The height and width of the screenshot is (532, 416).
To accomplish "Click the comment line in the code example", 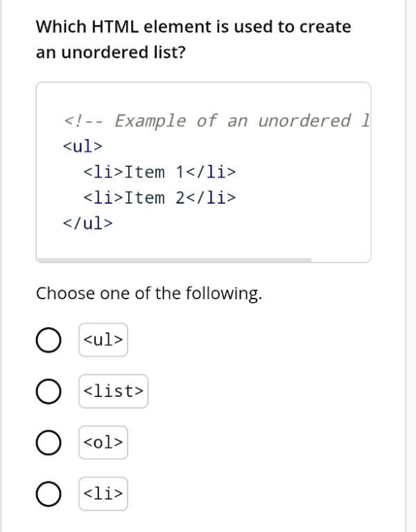I will click(215, 121).
